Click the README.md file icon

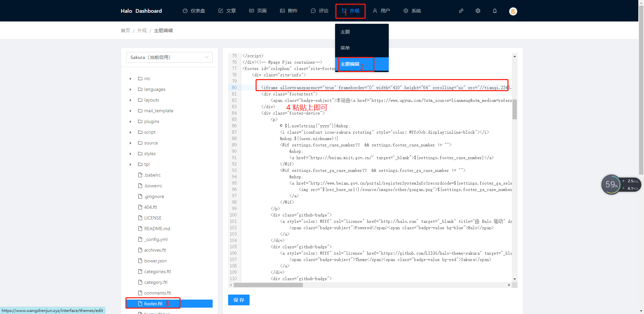140,229
